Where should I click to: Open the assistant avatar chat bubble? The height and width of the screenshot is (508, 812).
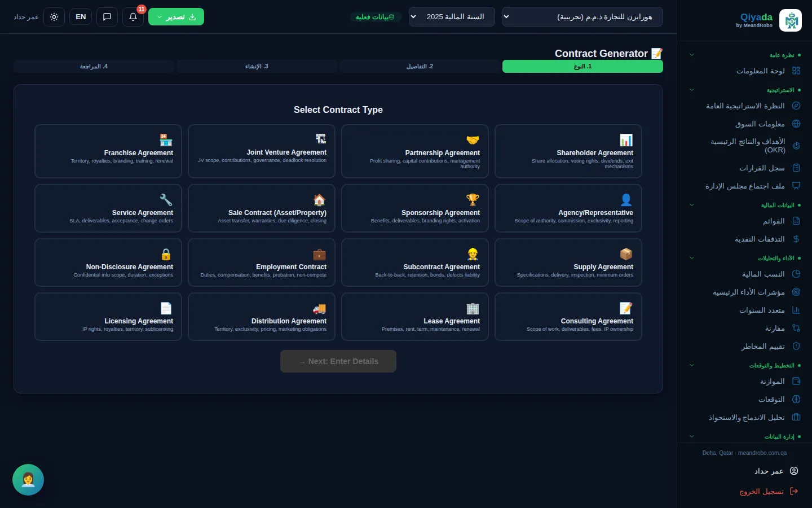(28, 480)
